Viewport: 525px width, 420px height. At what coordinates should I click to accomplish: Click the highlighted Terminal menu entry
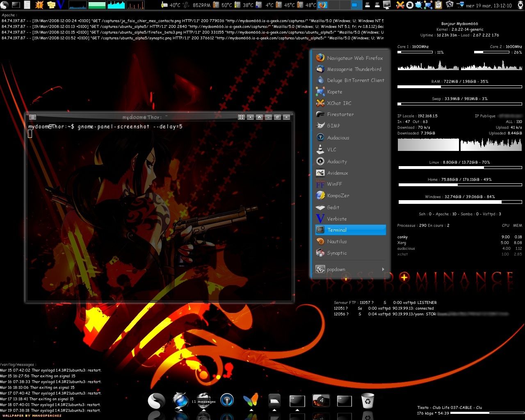351,230
